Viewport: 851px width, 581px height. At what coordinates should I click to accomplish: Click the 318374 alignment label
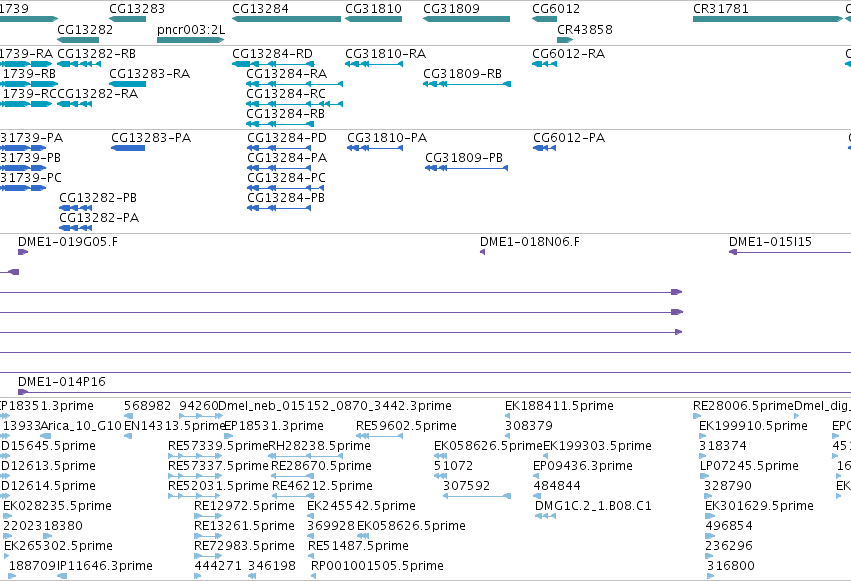[x=722, y=446]
